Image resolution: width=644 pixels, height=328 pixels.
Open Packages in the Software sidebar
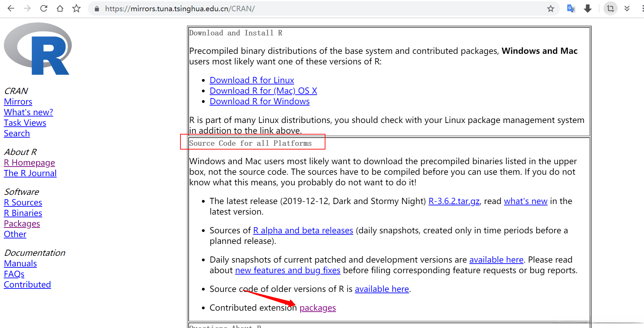[x=22, y=223]
